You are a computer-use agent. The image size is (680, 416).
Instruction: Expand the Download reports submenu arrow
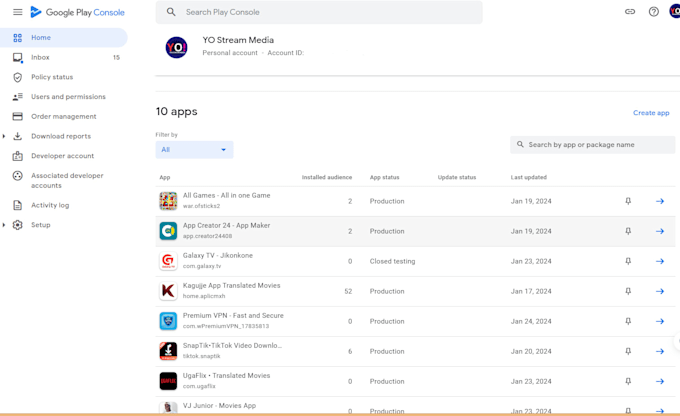pyautogui.click(x=4, y=136)
